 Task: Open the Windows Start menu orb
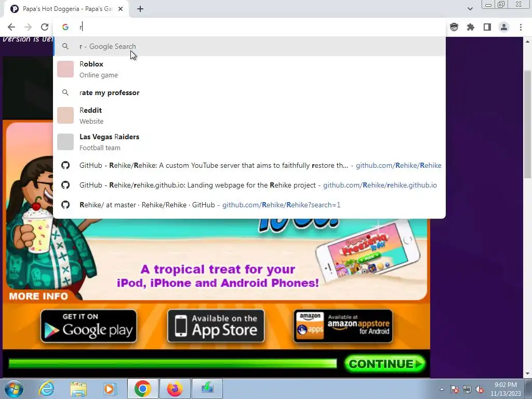pos(14,389)
